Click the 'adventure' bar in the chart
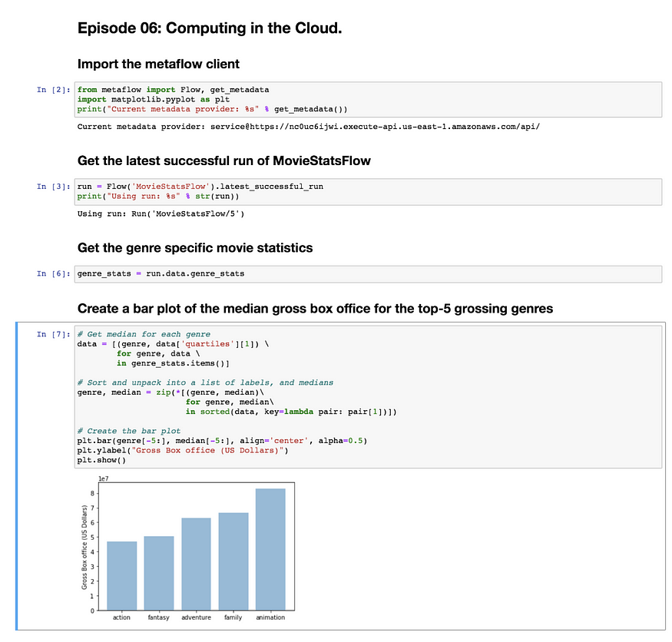Screen dimensions: 672x642 point(197,564)
